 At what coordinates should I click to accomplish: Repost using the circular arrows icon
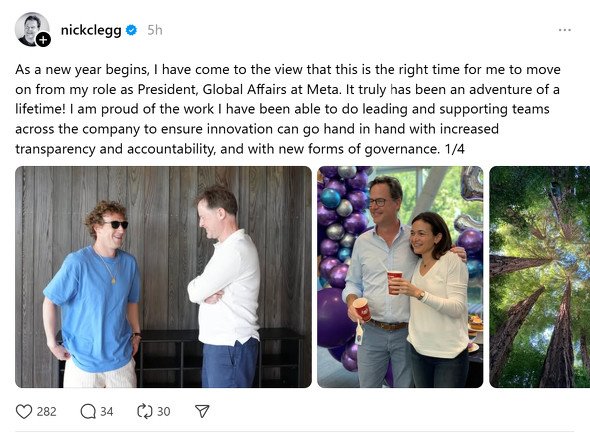(144, 411)
